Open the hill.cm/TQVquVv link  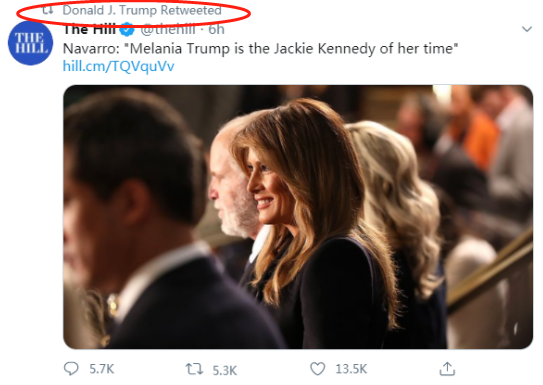[118, 66]
